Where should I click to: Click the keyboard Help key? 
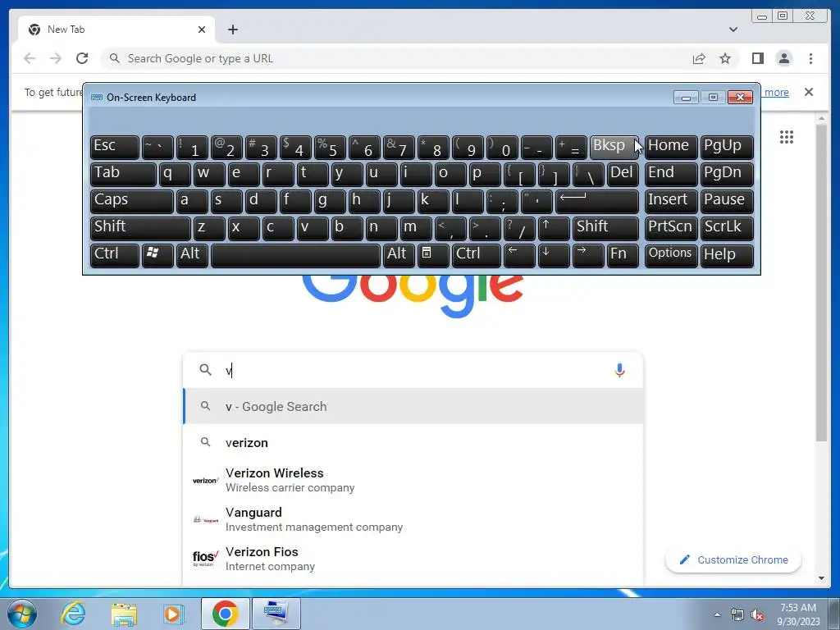[x=727, y=255]
